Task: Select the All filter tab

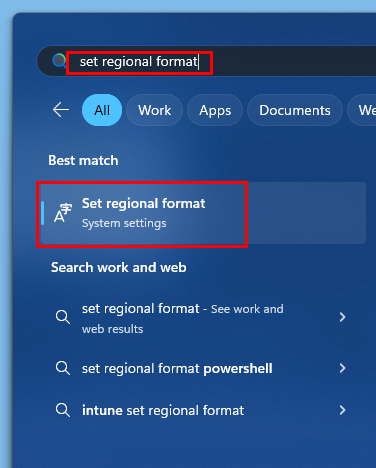Action: pos(102,110)
